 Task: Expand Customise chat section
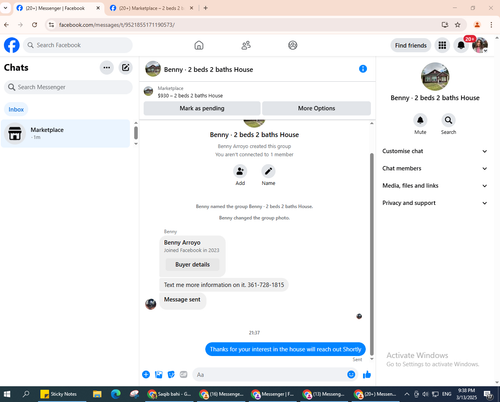(x=435, y=151)
